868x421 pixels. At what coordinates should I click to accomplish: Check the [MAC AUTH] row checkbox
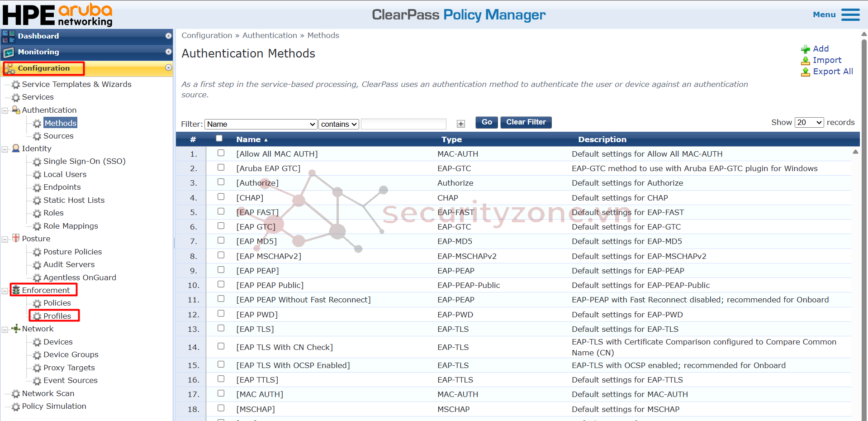[221, 393]
